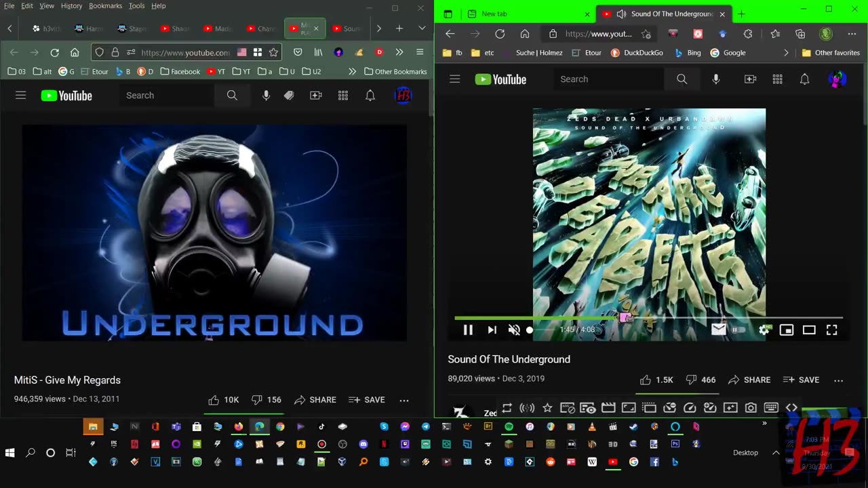This screenshot has height=488, width=868.
Task: Open a new tab in Firefox
Action: [399, 28]
